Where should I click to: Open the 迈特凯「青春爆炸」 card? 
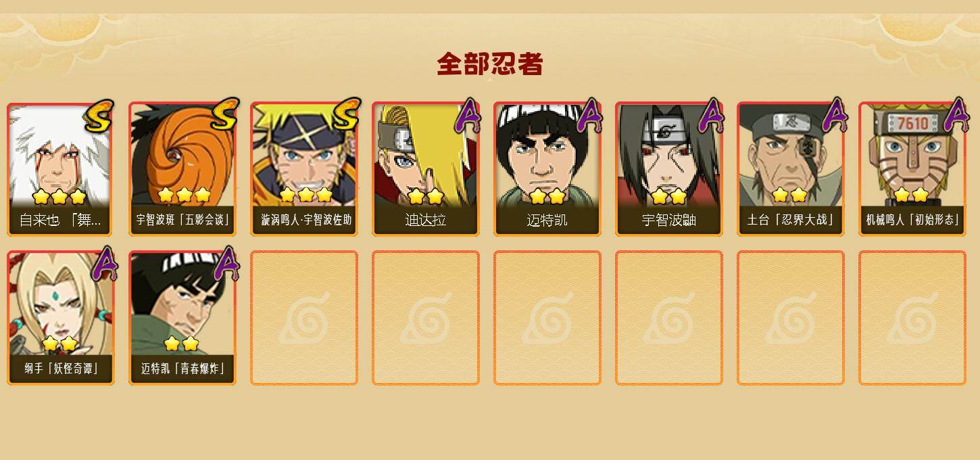pyautogui.click(x=182, y=318)
